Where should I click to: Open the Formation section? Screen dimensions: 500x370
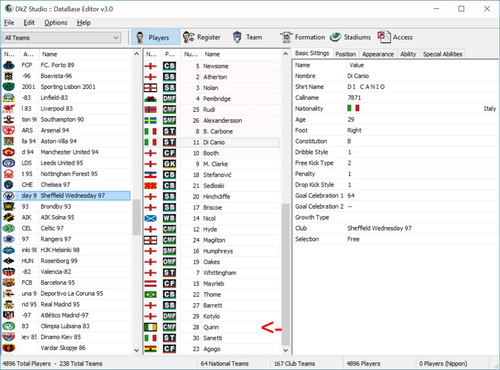coord(302,37)
